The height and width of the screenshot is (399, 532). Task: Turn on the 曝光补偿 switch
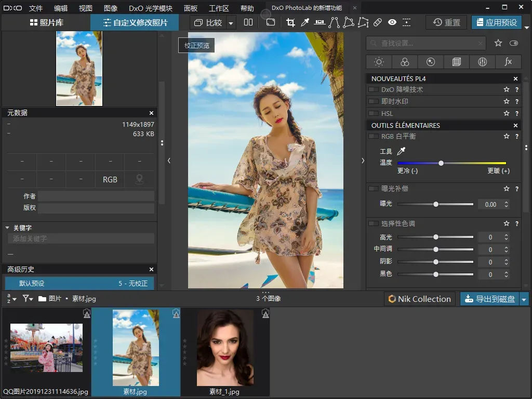(x=374, y=189)
